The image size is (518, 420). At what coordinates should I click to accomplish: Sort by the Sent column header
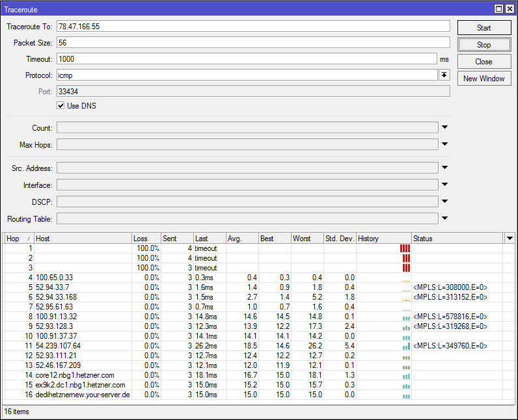pos(177,238)
